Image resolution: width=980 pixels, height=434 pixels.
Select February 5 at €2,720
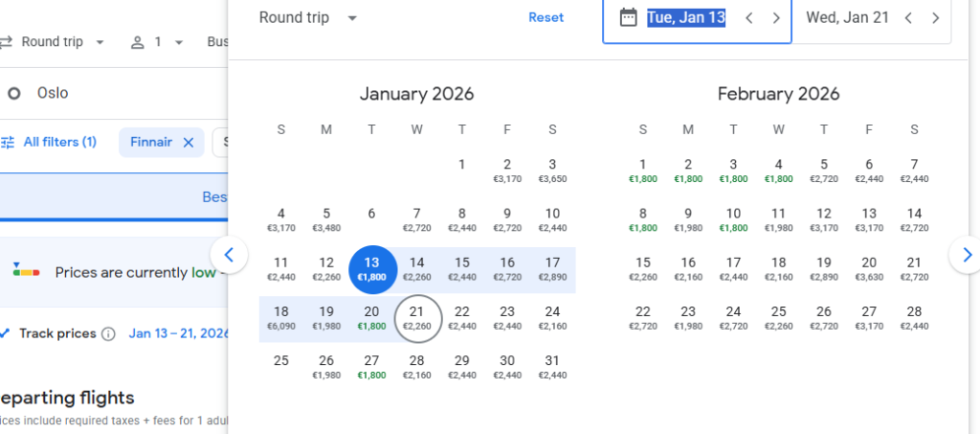click(x=824, y=171)
